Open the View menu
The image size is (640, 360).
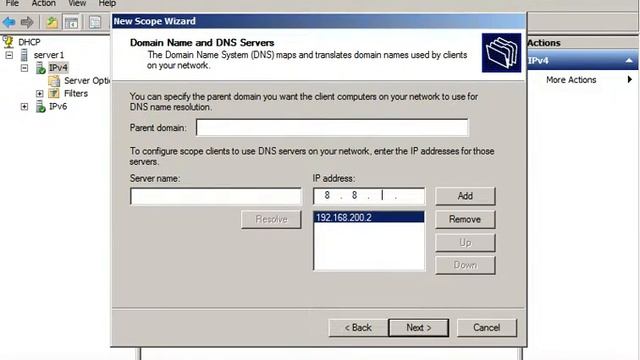point(77,3)
